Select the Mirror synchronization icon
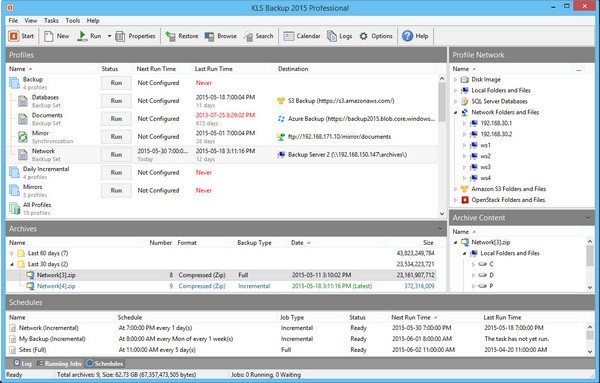This screenshot has height=383, width=600. tap(23, 137)
